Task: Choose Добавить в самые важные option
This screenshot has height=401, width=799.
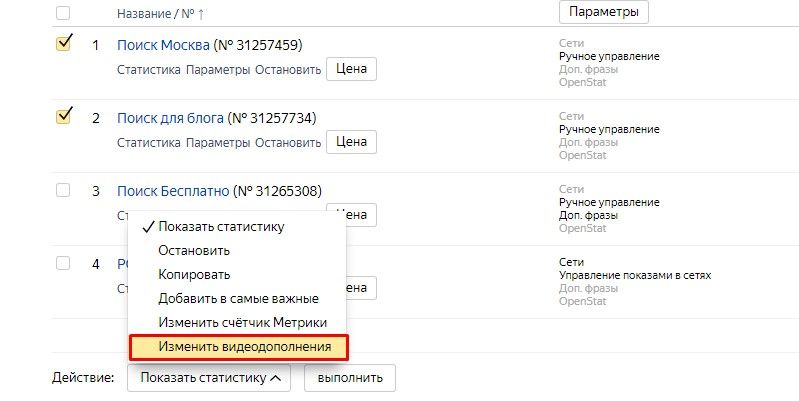Action: point(238,298)
